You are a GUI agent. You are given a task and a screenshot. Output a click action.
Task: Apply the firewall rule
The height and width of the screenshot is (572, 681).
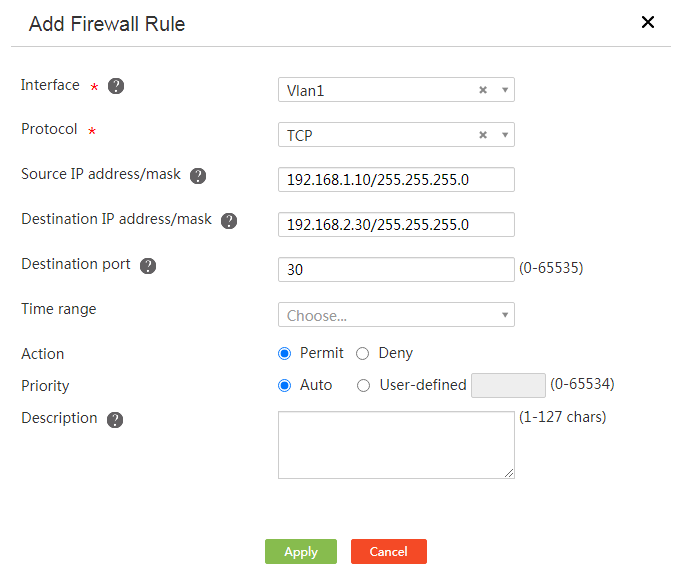tap(301, 552)
